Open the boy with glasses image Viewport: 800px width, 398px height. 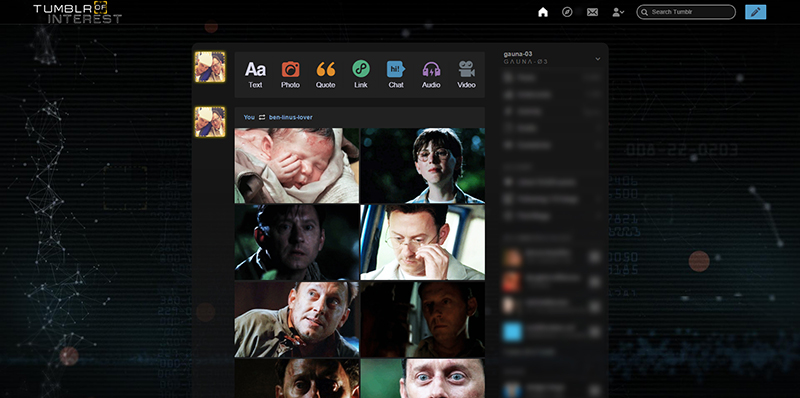click(x=423, y=165)
